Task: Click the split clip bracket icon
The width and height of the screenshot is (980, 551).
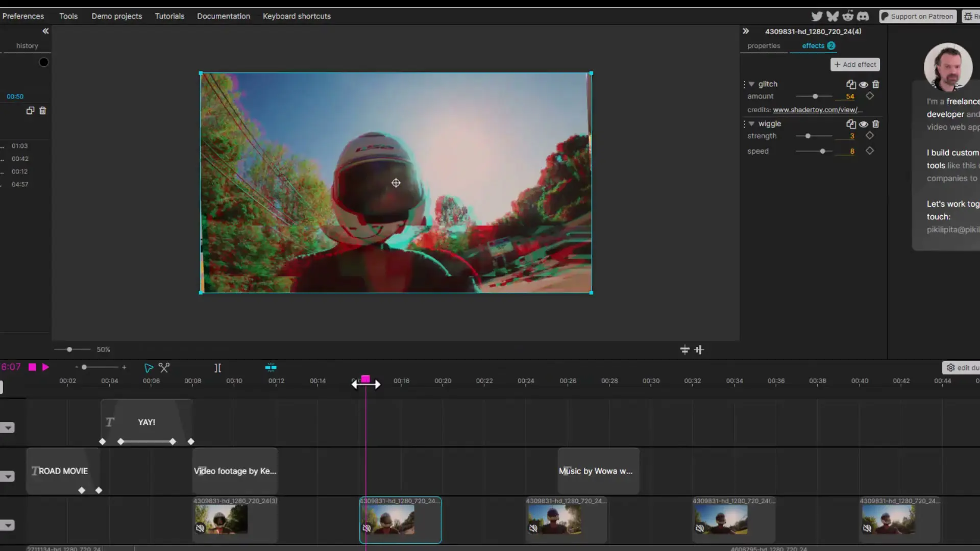Action: click(217, 368)
